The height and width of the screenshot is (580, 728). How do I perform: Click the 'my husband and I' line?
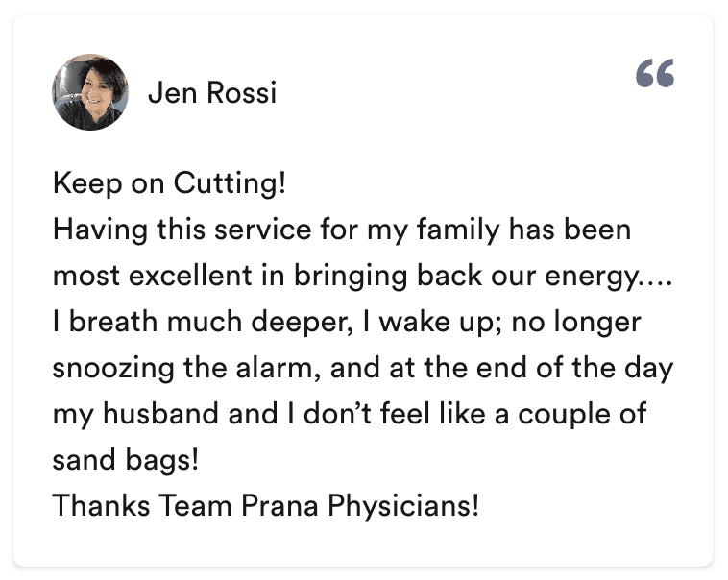click(350, 414)
